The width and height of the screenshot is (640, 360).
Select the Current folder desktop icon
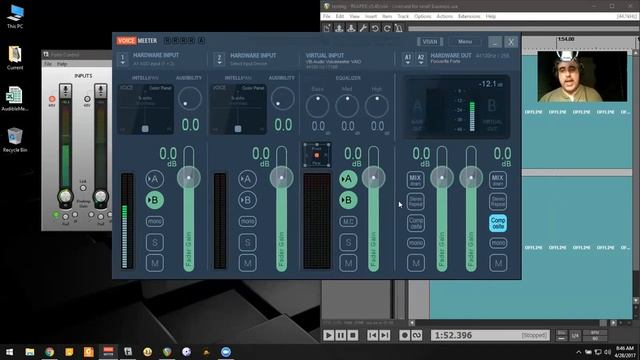15,58
